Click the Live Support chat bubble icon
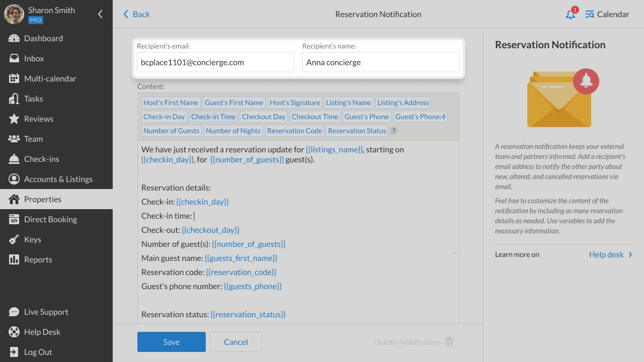Image resolution: width=644 pixels, height=362 pixels. click(14, 312)
